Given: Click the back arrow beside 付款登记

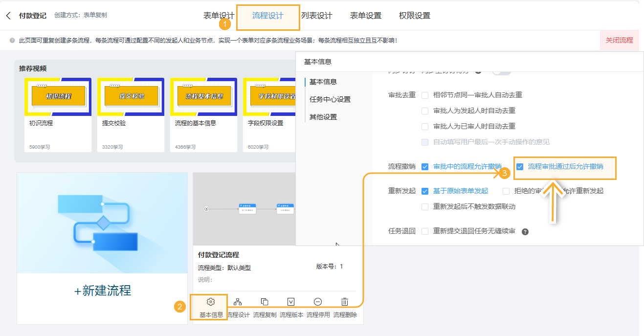Looking at the screenshot, I should [8, 16].
